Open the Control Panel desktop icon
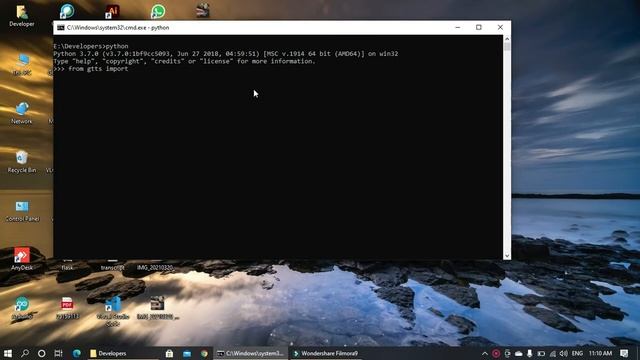Viewport: 640px width, 360px height. point(22,211)
